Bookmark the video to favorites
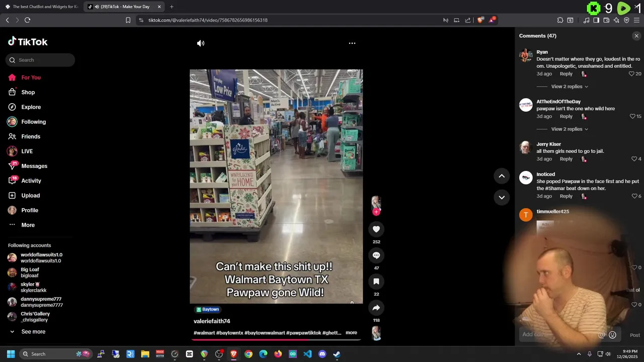 click(x=376, y=282)
